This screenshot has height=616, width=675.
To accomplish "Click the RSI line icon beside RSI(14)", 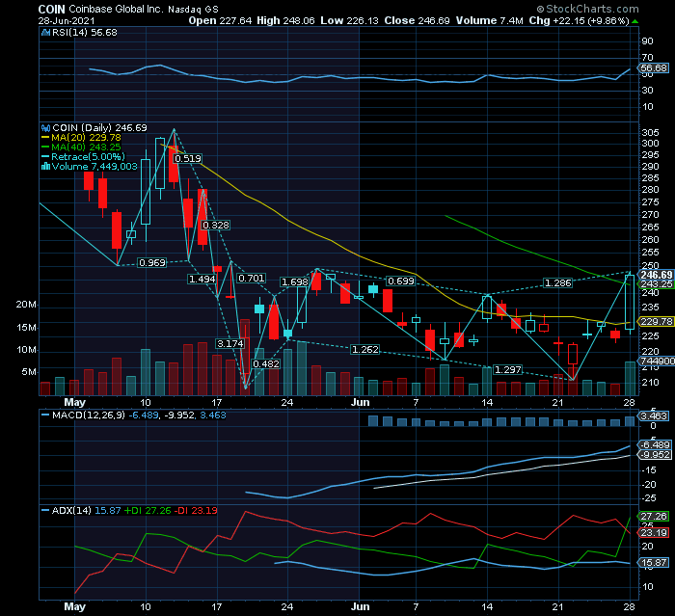I will [46, 32].
